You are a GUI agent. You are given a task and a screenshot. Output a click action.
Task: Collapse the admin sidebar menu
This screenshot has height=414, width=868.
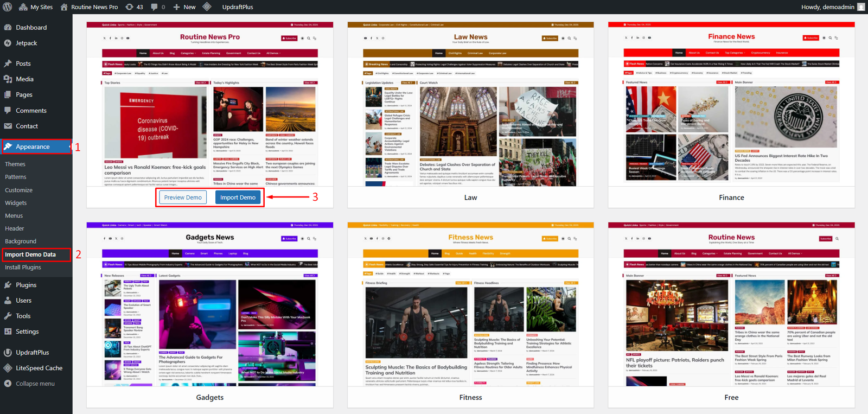(x=35, y=384)
